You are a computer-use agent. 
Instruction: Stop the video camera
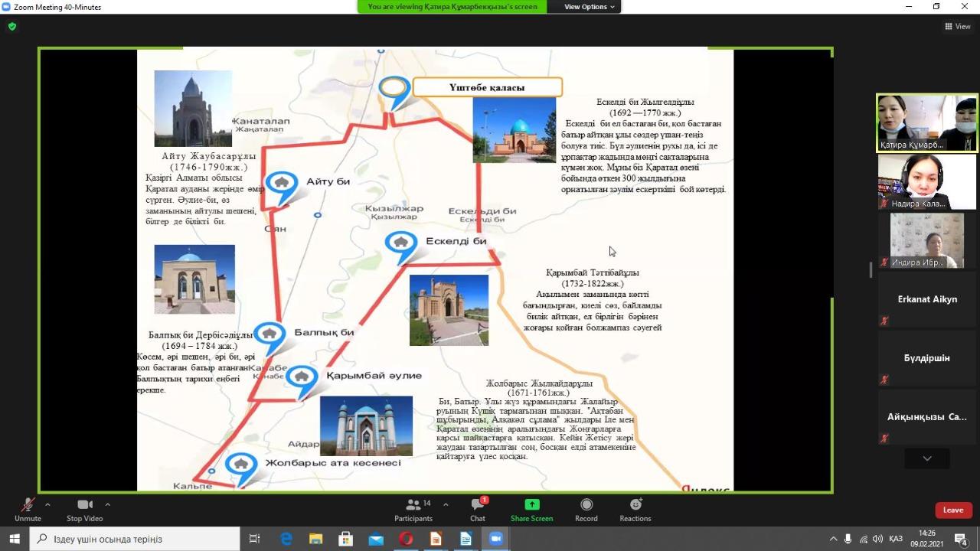click(85, 508)
